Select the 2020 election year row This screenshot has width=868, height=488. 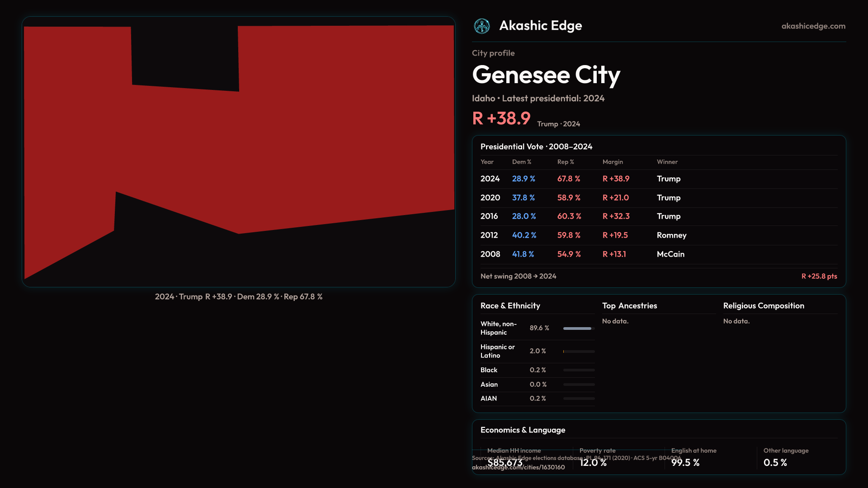pos(490,198)
